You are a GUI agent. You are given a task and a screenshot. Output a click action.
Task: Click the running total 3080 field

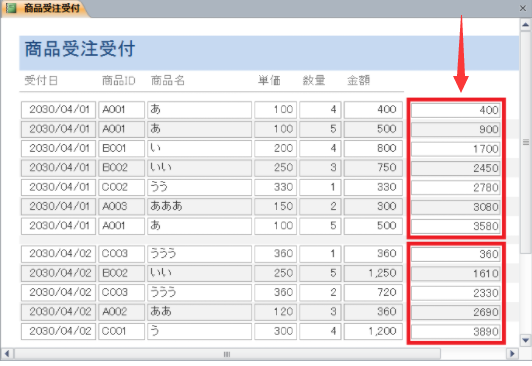tap(456, 207)
